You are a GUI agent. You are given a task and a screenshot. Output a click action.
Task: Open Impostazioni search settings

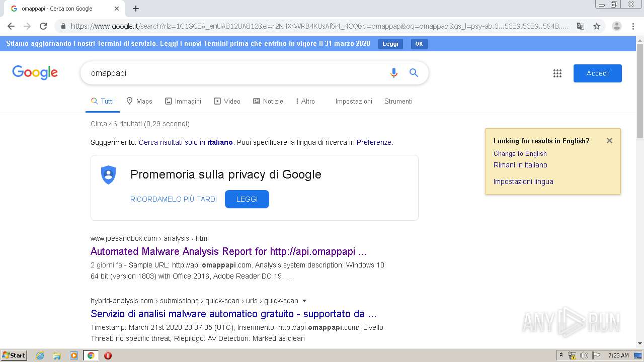(x=354, y=101)
